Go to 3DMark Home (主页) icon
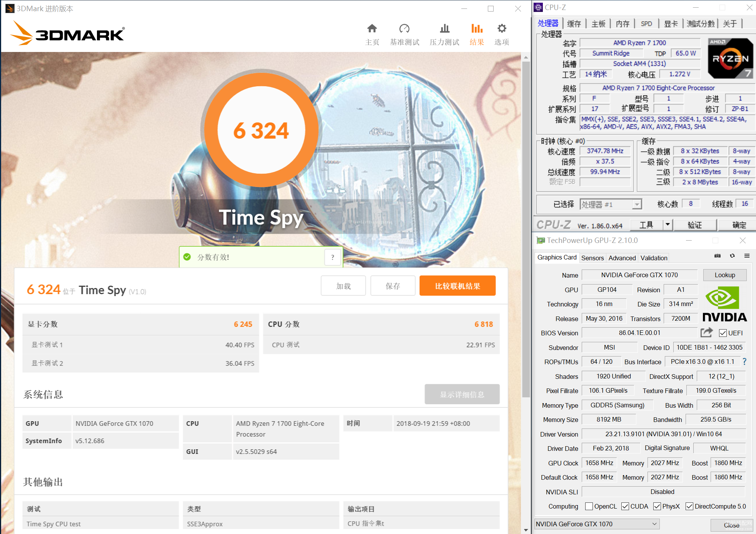Viewport: 756px width, 534px height. click(372, 28)
